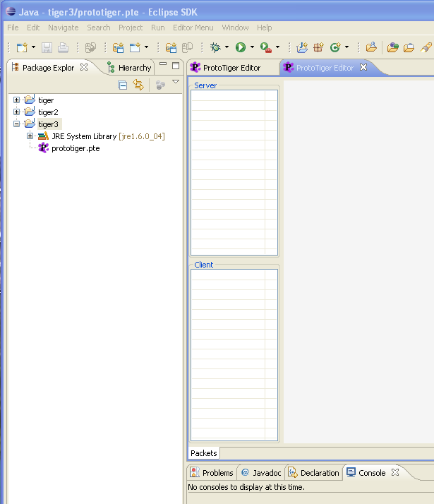Click inside the Server list table
Screen dimensions: 434x504
[234, 173]
